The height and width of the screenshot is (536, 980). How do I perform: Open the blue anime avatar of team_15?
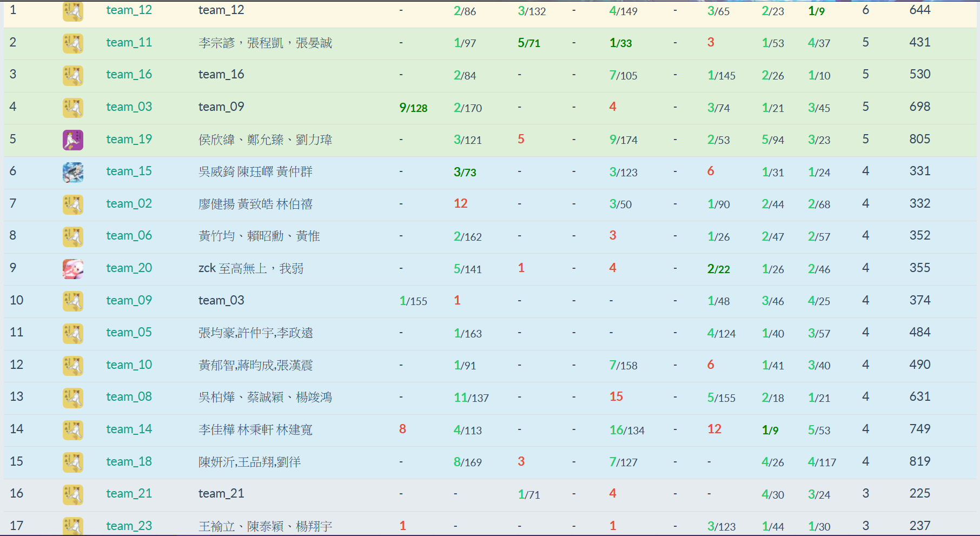tap(73, 173)
